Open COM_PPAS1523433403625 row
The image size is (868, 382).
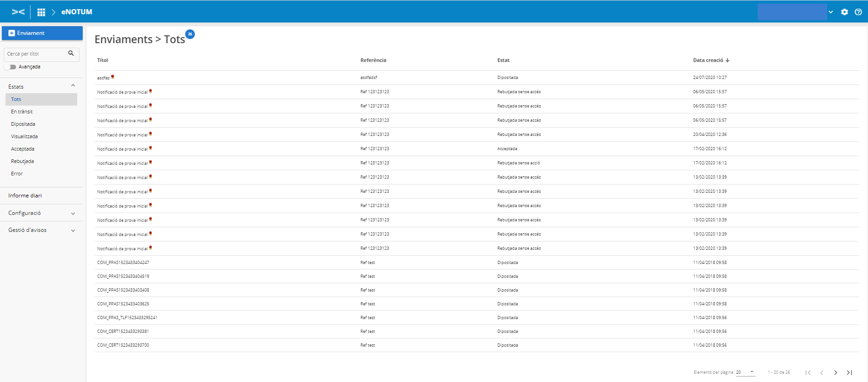pos(477,304)
